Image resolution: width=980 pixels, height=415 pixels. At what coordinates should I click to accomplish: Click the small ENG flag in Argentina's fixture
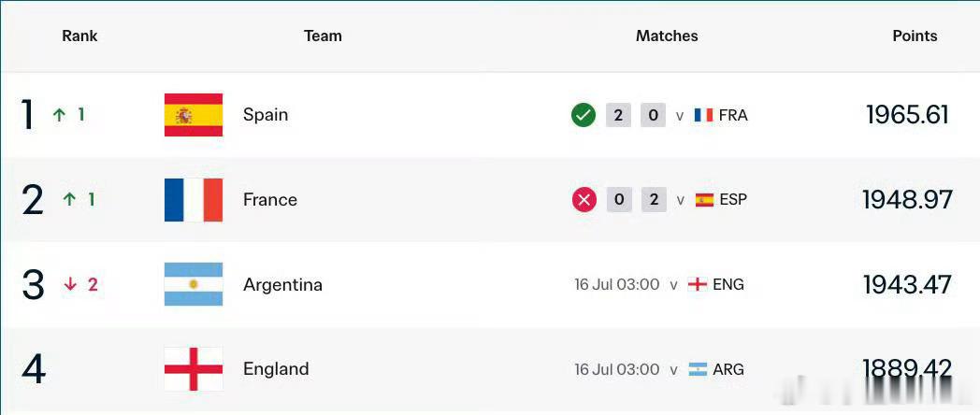[697, 284]
